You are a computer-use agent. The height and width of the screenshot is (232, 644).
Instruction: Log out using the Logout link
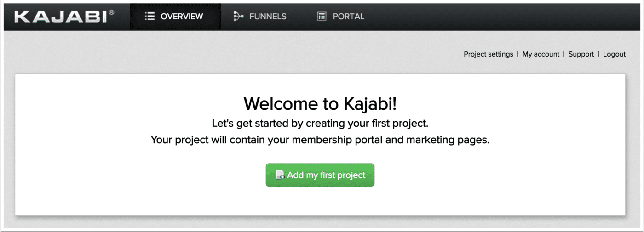(x=614, y=54)
